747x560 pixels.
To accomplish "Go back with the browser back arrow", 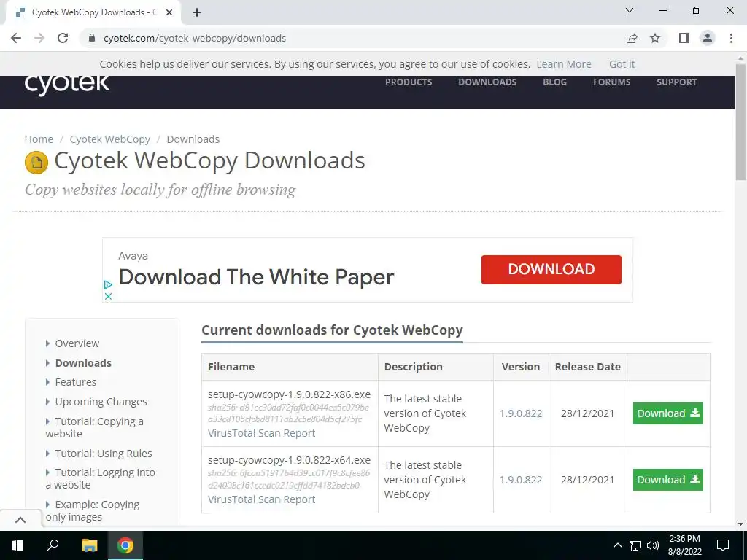I will pyautogui.click(x=16, y=38).
